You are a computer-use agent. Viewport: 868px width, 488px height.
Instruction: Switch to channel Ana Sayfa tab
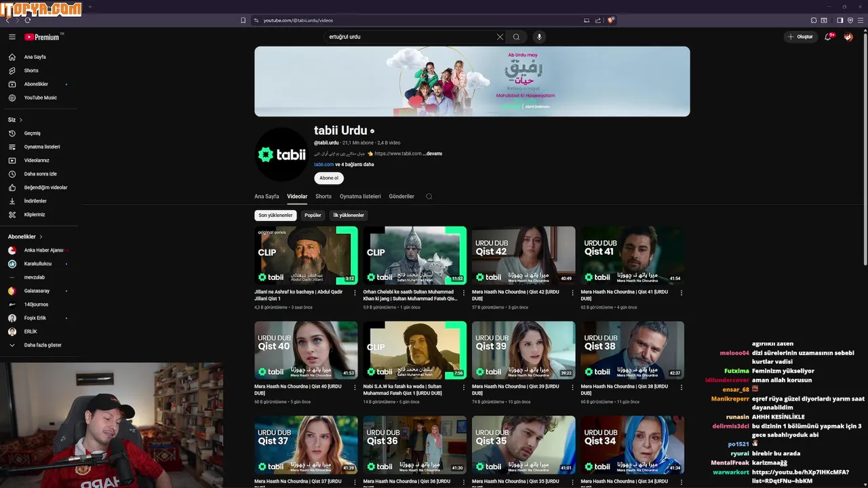267,197
